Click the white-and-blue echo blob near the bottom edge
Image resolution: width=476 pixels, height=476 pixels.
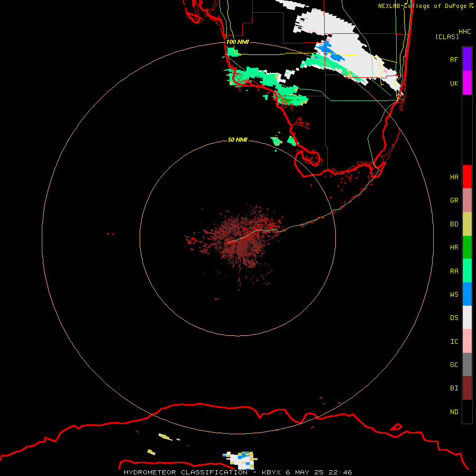(241, 460)
